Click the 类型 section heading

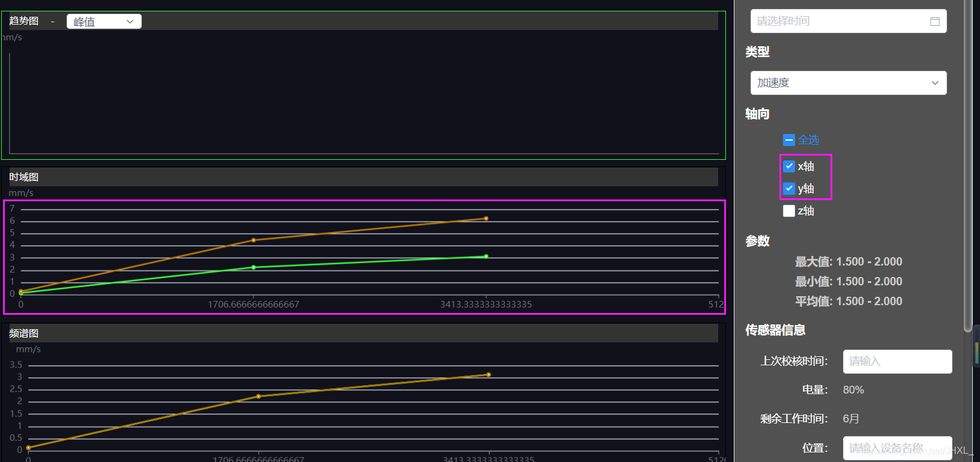(x=757, y=52)
